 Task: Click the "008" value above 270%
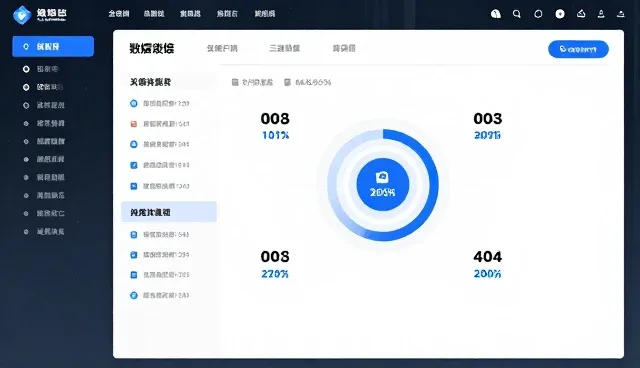[275, 257]
